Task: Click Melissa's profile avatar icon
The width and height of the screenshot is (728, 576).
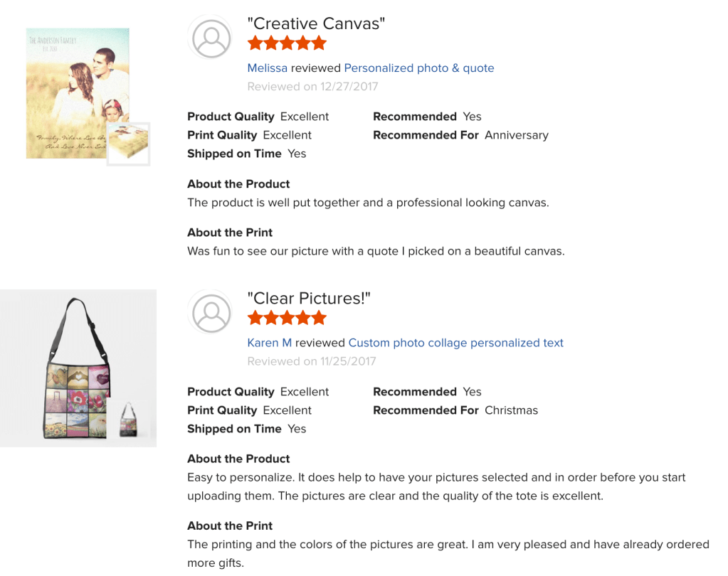Action: [211, 38]
